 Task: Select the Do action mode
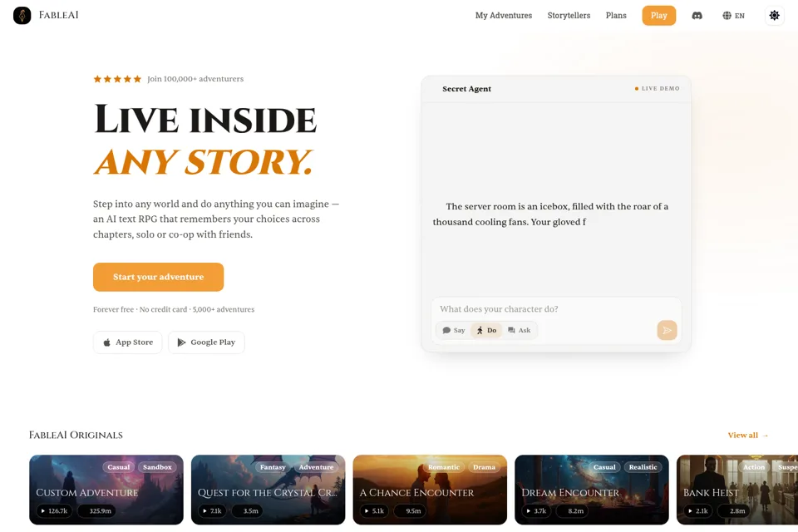coord(486,330)
